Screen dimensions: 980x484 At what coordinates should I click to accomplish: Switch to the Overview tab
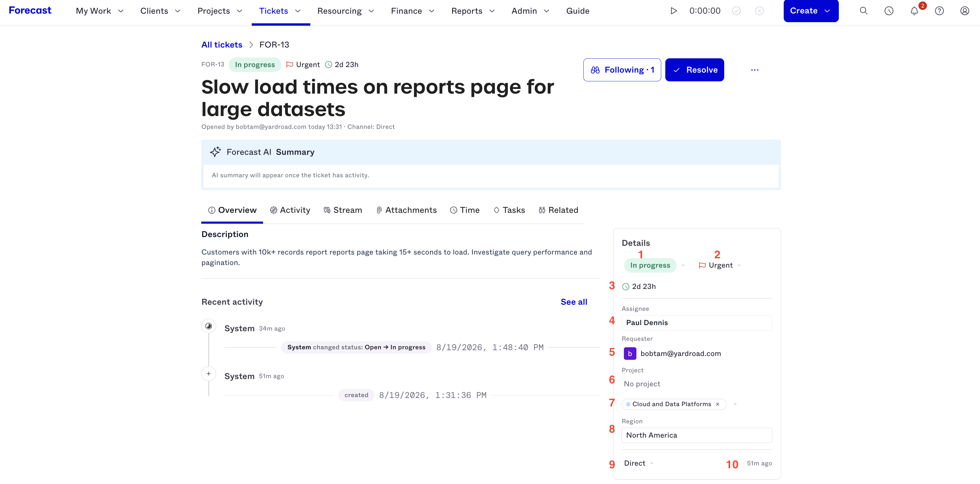click(x=232, y=210)
